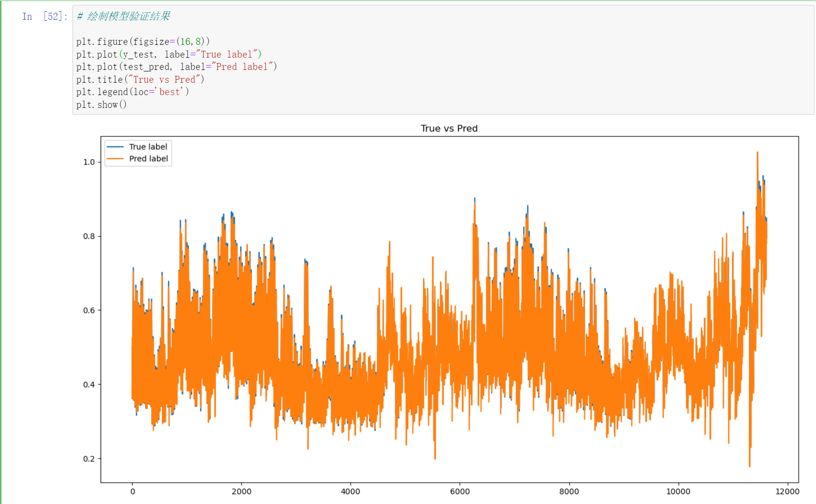This screenshot has width=816, height=504.
Task: Click the orange line sample in the legend
Action: pyautogui.click(x=115, y=159)
